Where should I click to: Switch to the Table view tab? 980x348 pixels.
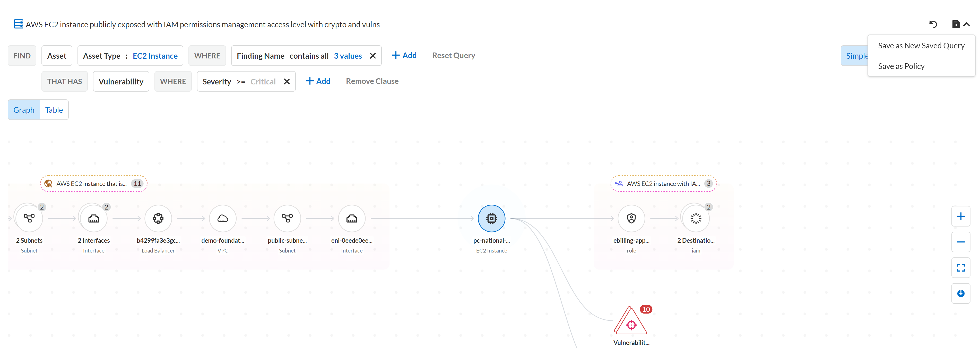click(54, 110)
